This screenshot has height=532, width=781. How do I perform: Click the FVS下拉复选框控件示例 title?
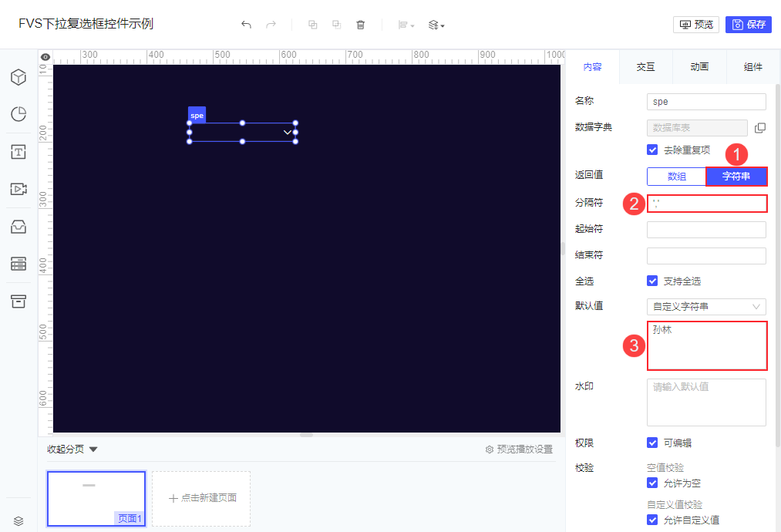tap(86, 24)
